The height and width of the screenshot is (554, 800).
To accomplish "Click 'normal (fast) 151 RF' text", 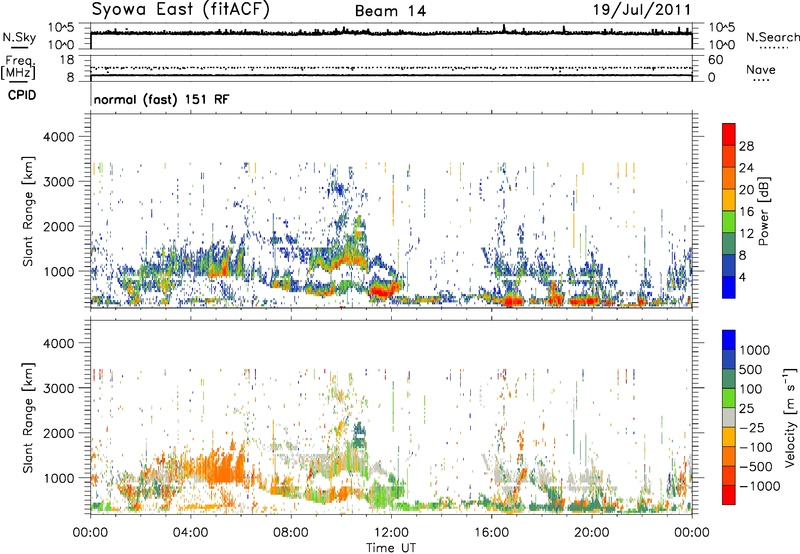I will click(x=161, y=99).
